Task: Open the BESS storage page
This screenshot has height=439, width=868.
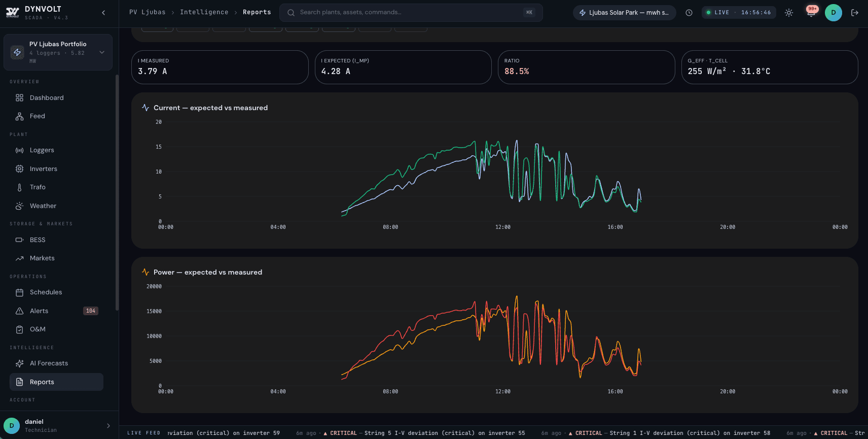Action: [x=56, y=240]
